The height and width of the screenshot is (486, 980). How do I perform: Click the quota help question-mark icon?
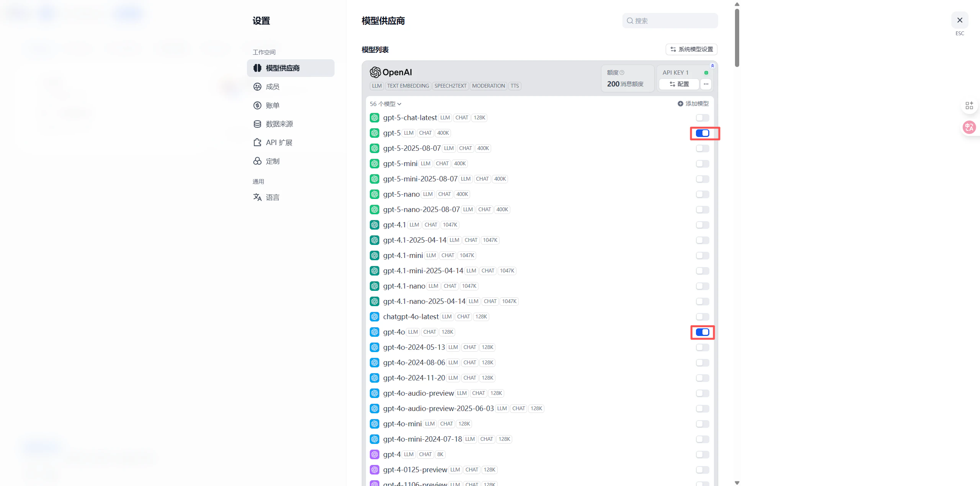[622, 72]
